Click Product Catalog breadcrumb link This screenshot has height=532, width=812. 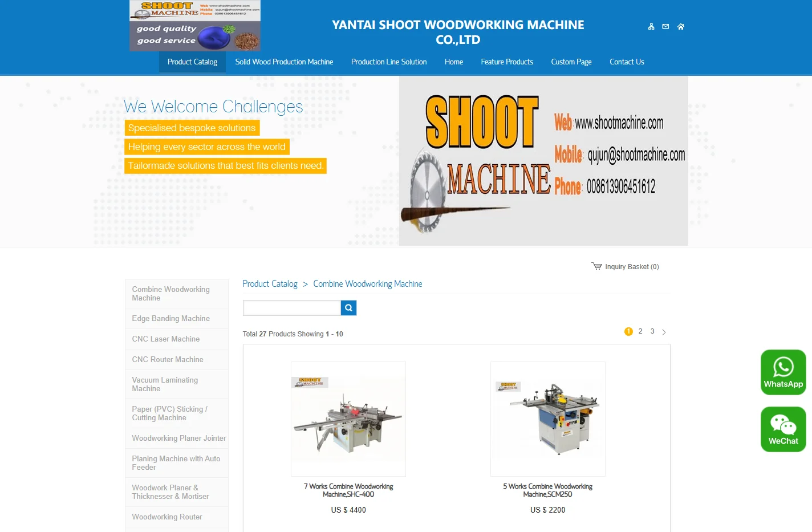tap(270, 284)
